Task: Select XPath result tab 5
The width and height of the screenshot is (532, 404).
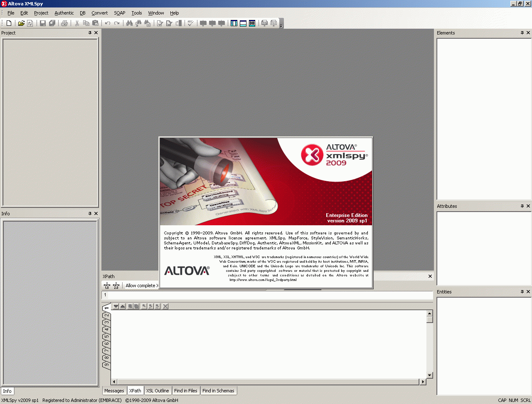Action: point(106,336)
